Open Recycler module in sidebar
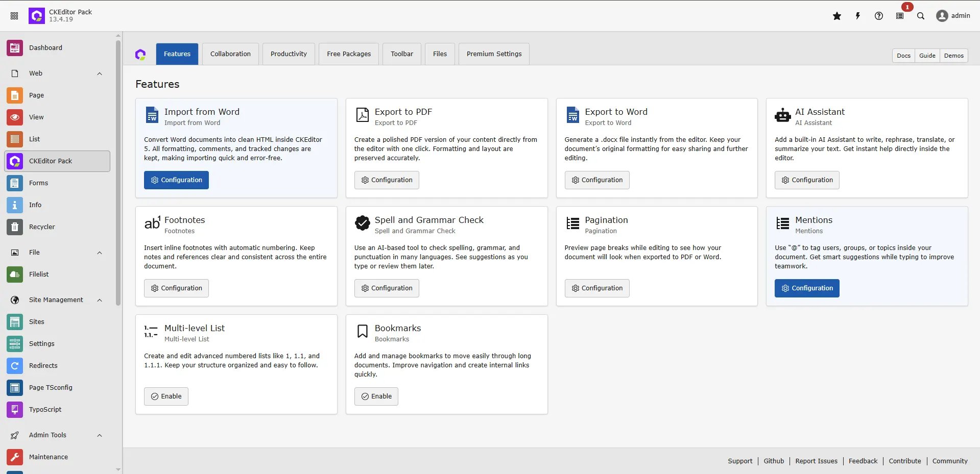Viewport: 980px width, 474px height. click(57, 227)
